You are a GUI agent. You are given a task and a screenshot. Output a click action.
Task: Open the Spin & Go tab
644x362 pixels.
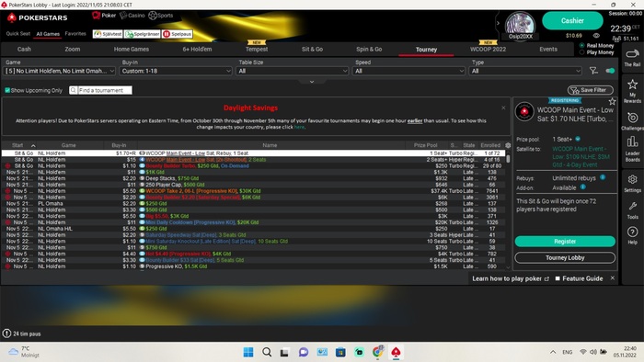(369, 50)
